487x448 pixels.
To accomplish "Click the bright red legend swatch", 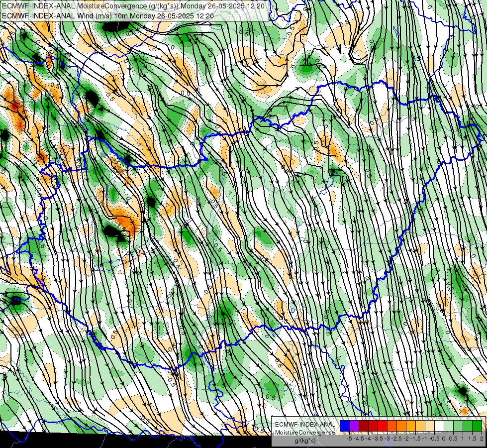I will point(383,426).
